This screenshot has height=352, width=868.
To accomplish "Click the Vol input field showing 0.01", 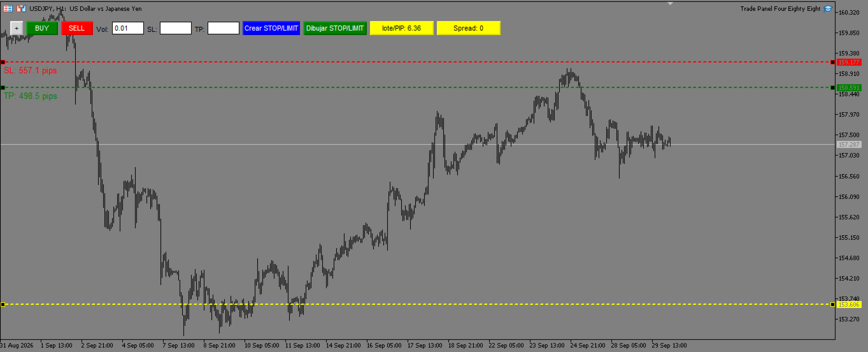I will (x=128, y=28).
